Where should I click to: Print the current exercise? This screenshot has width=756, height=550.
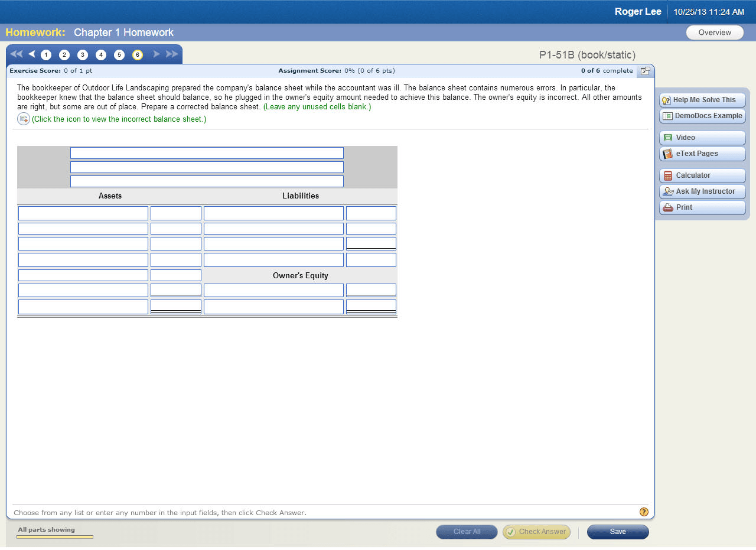(702, 207)
